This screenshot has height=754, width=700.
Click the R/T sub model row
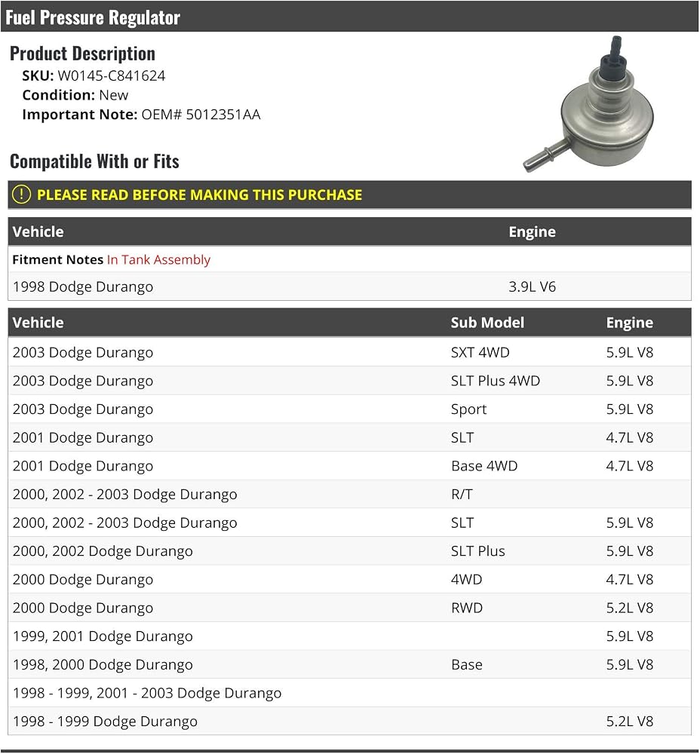coord(350,495)
